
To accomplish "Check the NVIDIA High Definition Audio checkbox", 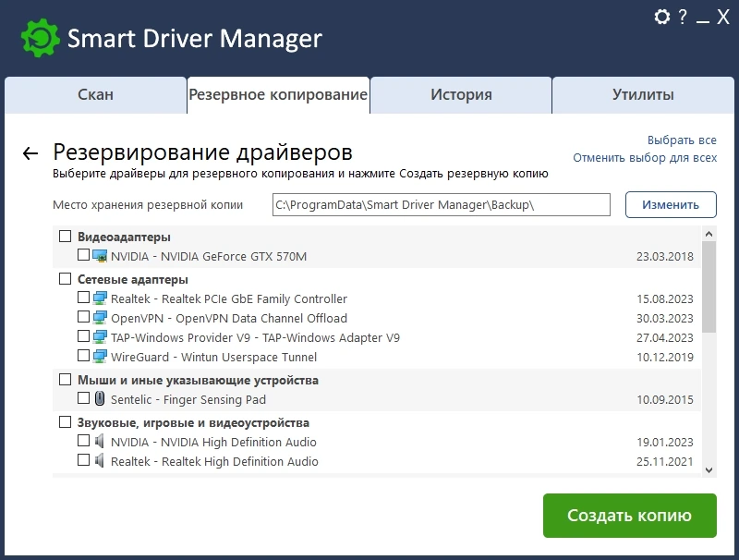I will tap(83, 441).
